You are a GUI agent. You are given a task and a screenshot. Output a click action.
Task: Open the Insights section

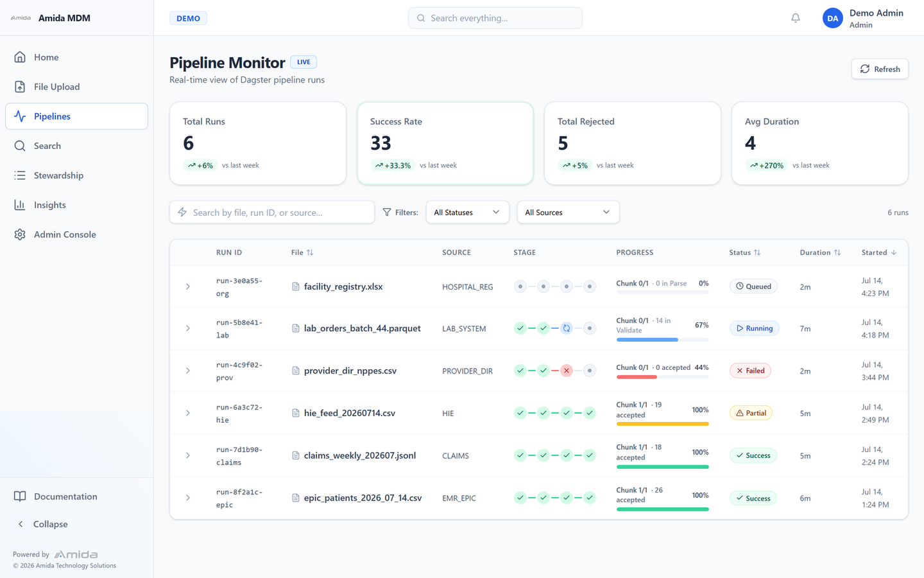click(76, 205)
